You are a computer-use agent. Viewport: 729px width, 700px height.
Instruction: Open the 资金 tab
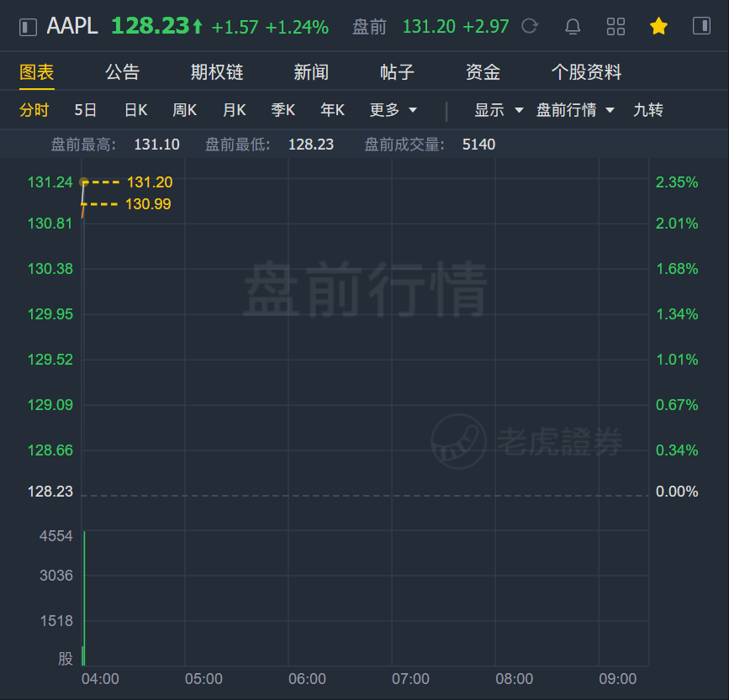483,72
